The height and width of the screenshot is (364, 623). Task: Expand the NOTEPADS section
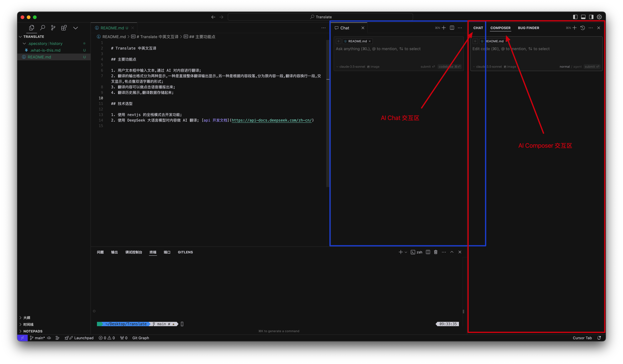(x=33, y=331)
